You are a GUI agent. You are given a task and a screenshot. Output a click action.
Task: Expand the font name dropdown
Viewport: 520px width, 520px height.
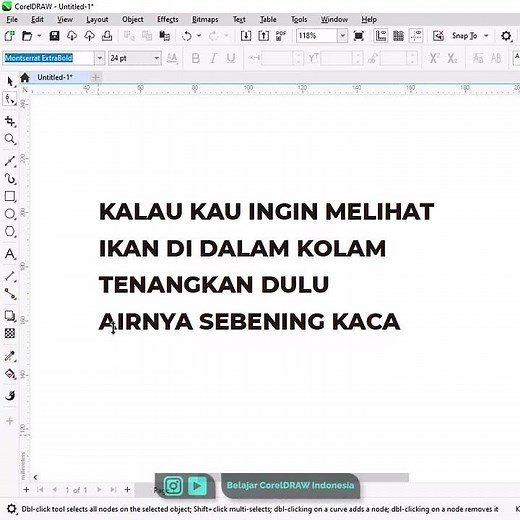pos(99,58)
